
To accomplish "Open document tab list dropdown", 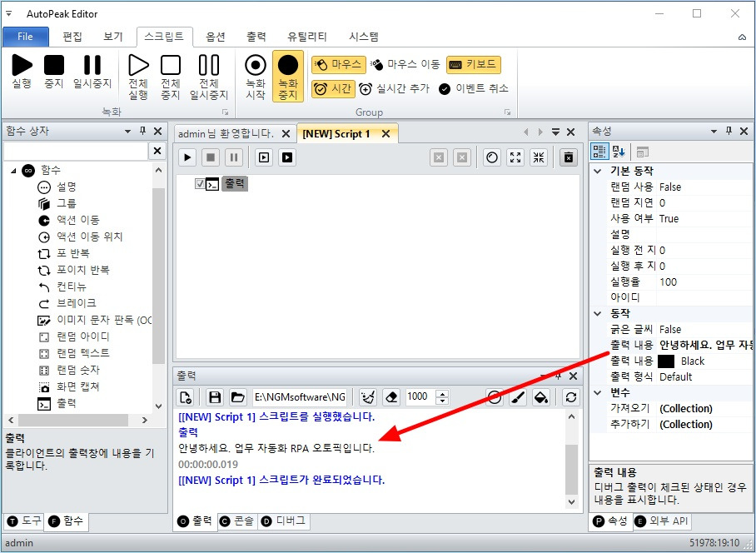I will click(x=555, y=132).
